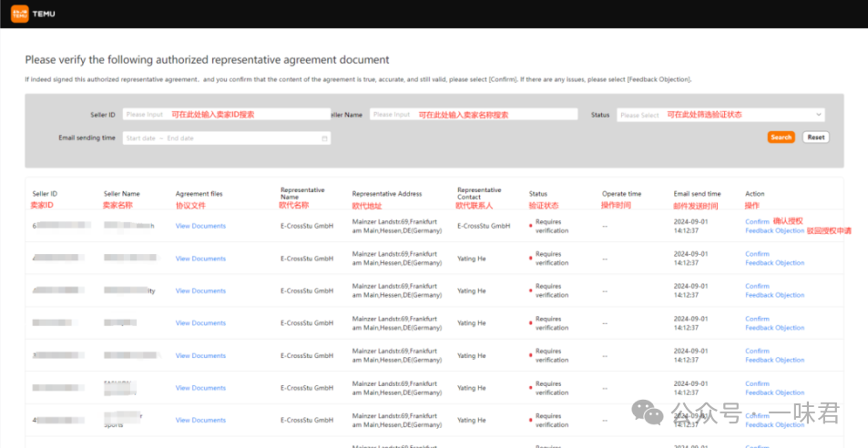The width and height of the screenshot is (868, 448).
Task: Click the Operate time column header
Action: point(621,194)
